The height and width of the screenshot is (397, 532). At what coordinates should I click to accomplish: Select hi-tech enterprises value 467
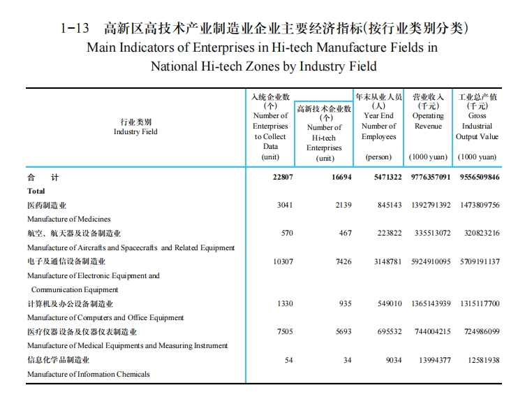pos(345,233)
